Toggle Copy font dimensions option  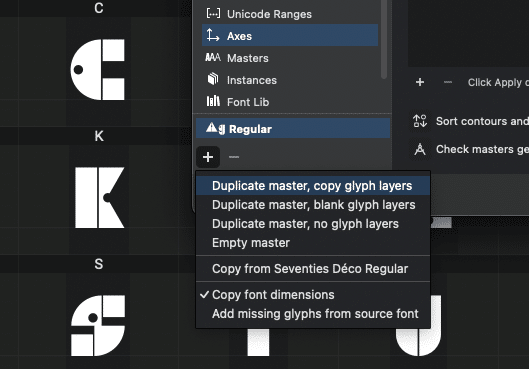313,294
